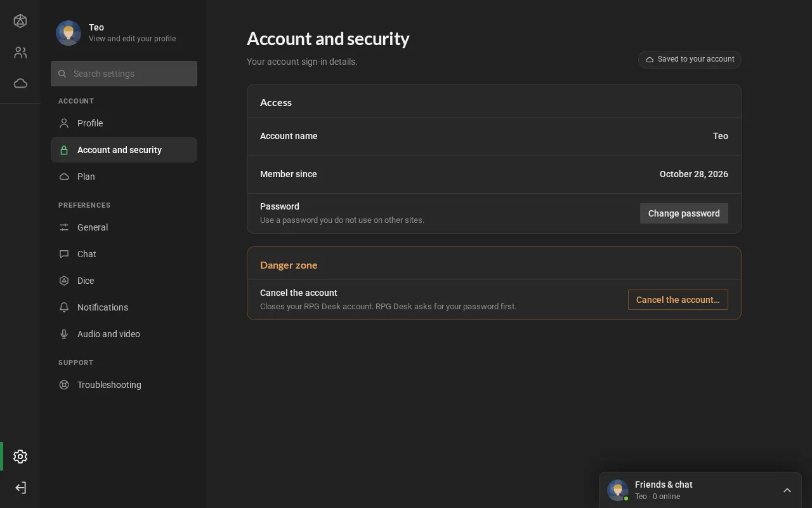Click the Saved to your account badge
The height and width of the screenshot is (508, 812).
point(690,59)
